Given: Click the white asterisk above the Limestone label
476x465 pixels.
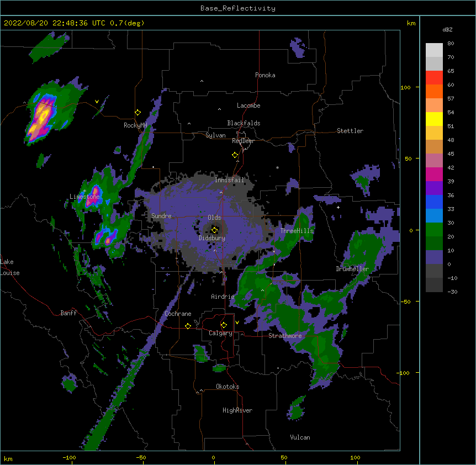Looking at the screenshot, I should point(85,191).
